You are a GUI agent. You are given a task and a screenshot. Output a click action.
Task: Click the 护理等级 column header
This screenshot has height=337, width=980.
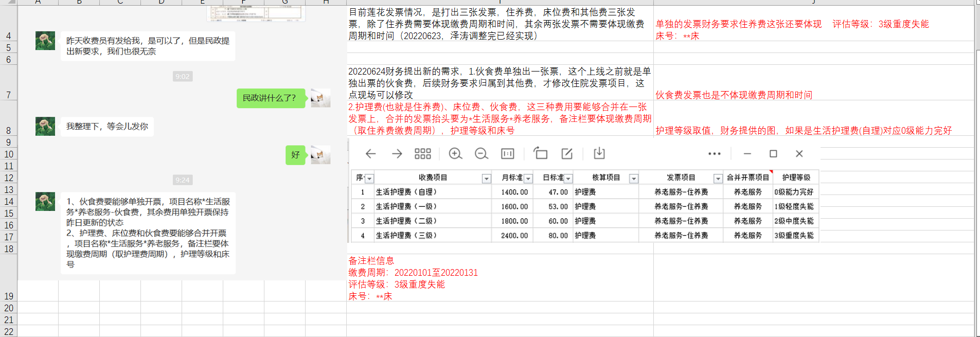click(x=796, y=178)
